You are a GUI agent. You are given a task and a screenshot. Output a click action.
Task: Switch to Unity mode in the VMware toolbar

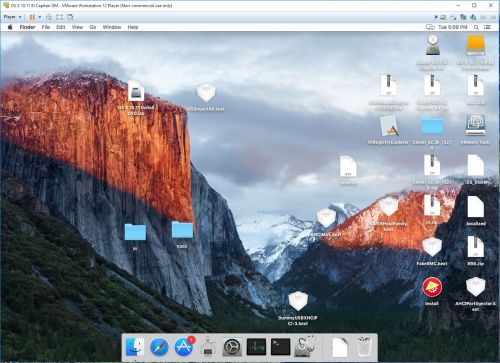coord(70,17)
